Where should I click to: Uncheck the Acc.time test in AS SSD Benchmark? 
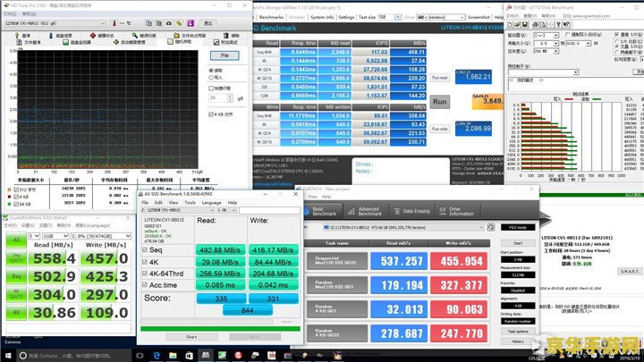click(145, 284)
